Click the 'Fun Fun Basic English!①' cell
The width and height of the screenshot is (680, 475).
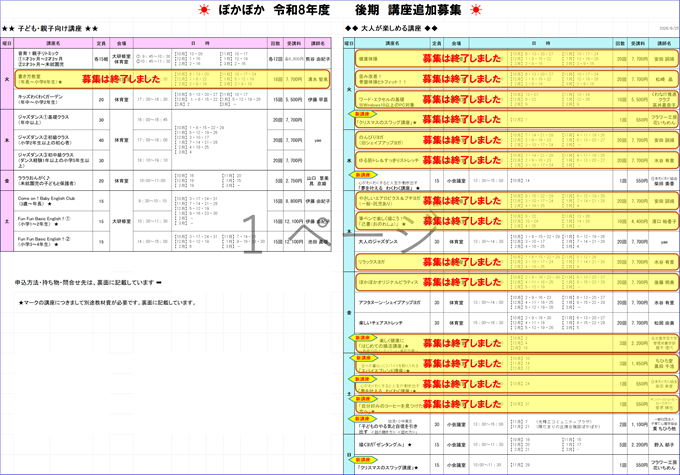pos(53,221)
